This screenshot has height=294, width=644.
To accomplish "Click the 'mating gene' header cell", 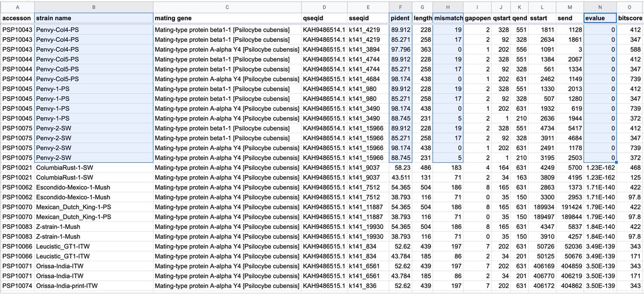I will [x=227, y=18].
